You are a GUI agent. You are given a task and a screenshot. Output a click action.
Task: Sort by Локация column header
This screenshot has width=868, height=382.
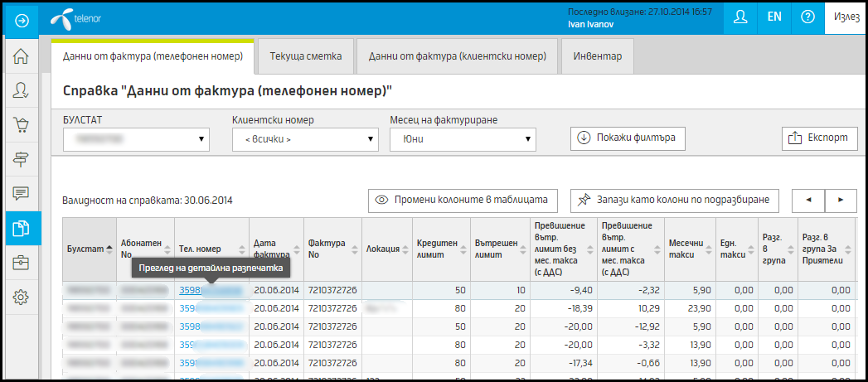pyautogui.click(x=387, y=249)
